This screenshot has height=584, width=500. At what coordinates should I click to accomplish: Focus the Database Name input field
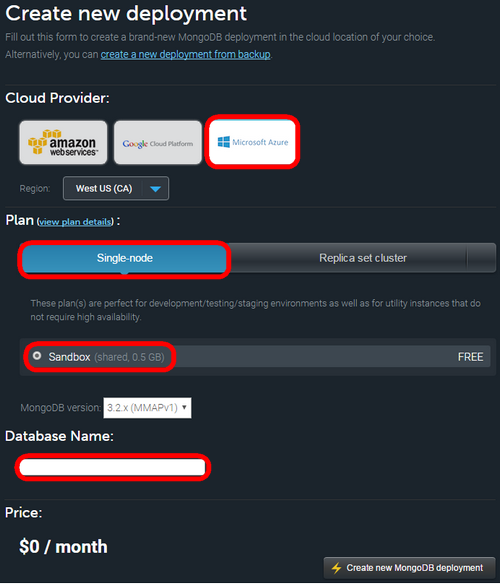tap(113, 467)
